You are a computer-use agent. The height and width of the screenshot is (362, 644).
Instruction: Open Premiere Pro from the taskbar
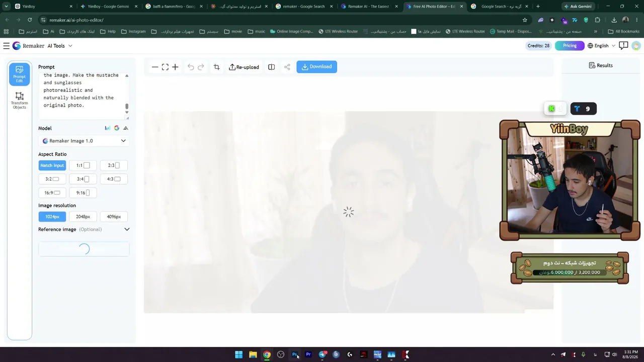pyautogui.click(x=308, y=354)
